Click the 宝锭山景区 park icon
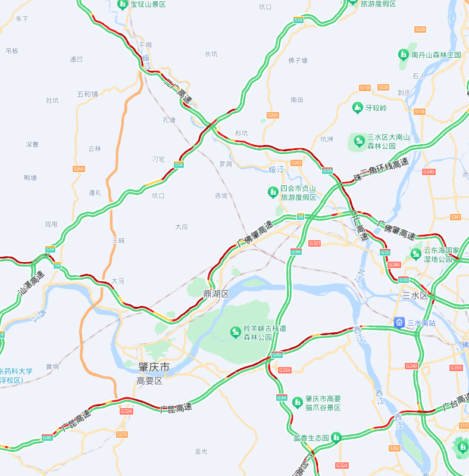This screenshot has width=469, height=476. (122, 5)
